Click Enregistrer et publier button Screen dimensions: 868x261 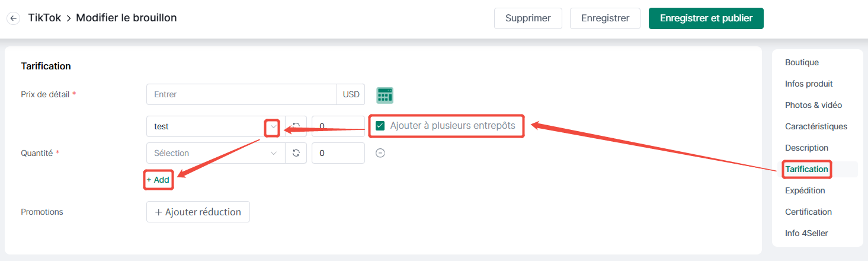click(x=706, y=18)
